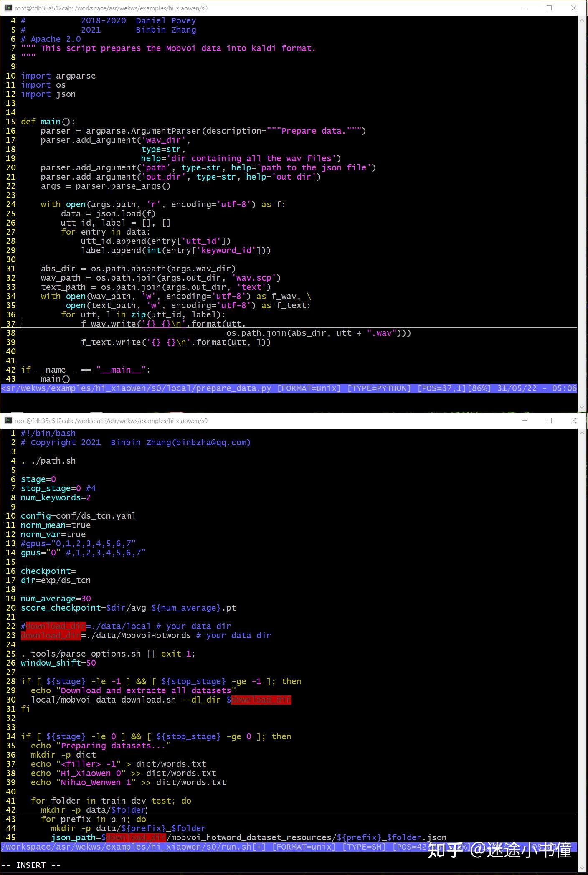Image resolution: width=588 pixels, height=875 pixels.
Task: Click the 'Nihao_Wenwen 1' echo line
Action: 128,782
